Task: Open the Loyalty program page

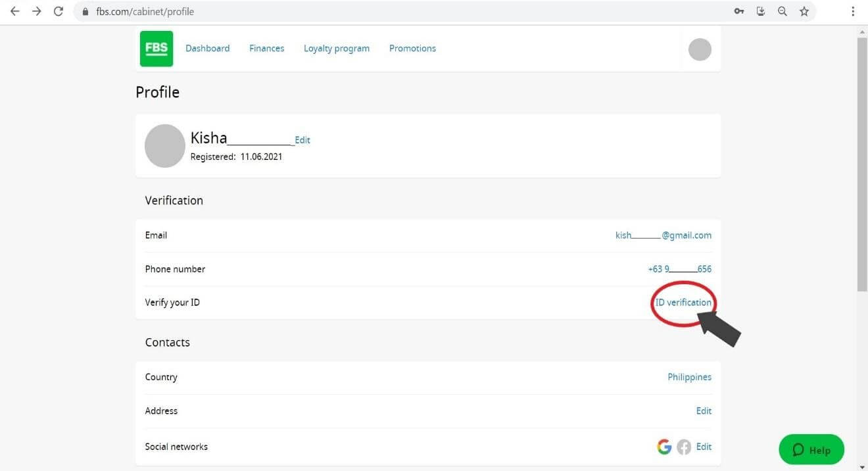Action: point(336,48)
